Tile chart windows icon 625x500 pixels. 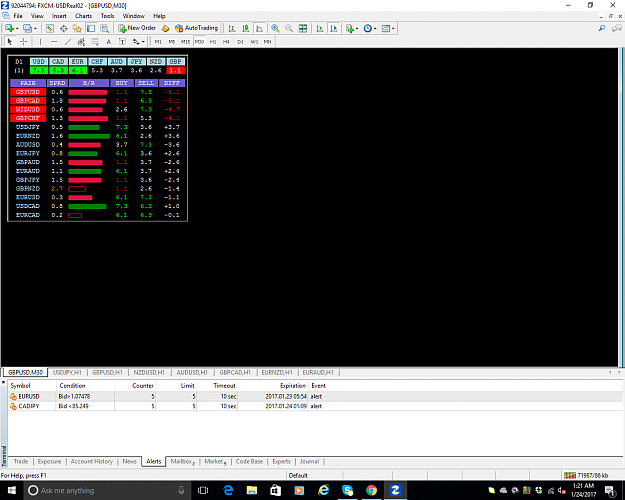pyautogui.click(x=303, y=28)
